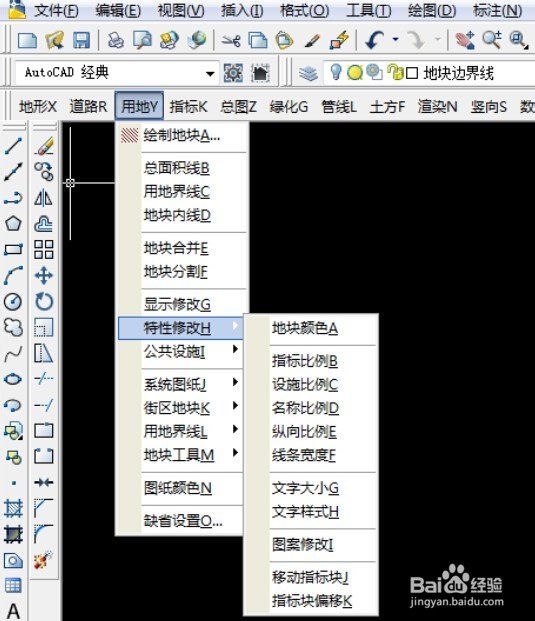535x621 pixels.
Task: Select the Line draw tool
Action: click(13, 146)
